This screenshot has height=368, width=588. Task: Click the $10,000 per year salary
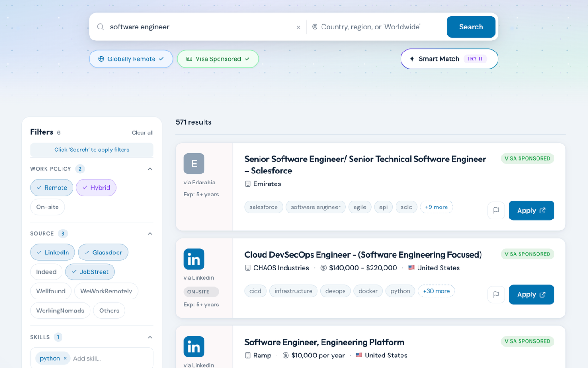pos(318,355)
